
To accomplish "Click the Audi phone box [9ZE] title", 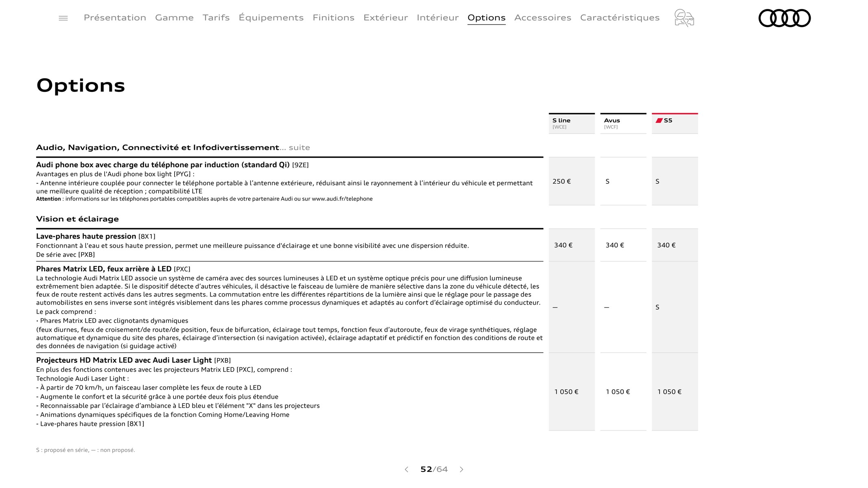I will tap(172, 165).
